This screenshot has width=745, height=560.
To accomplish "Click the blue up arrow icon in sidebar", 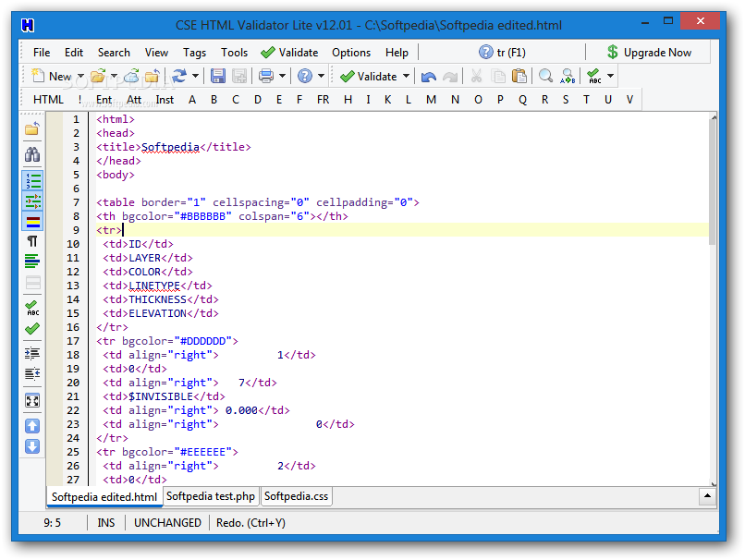I will [x=32, y=425].
